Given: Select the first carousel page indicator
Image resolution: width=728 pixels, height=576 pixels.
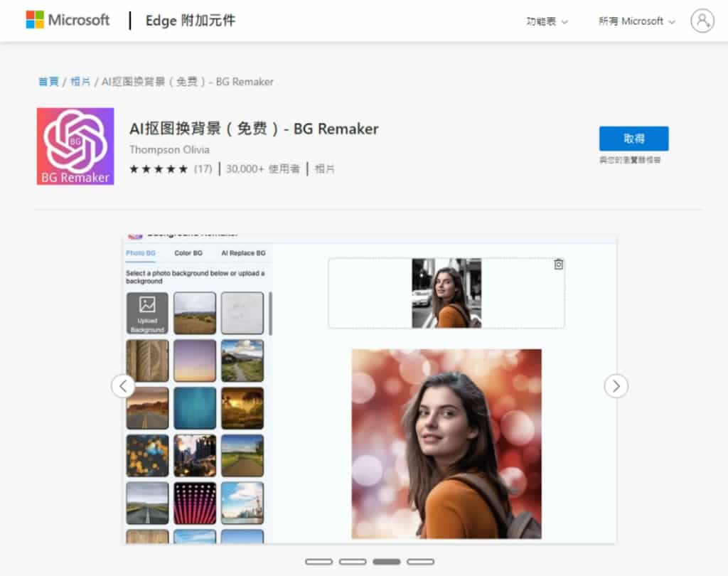Looking at the screenshot, I should pos(318,562).
